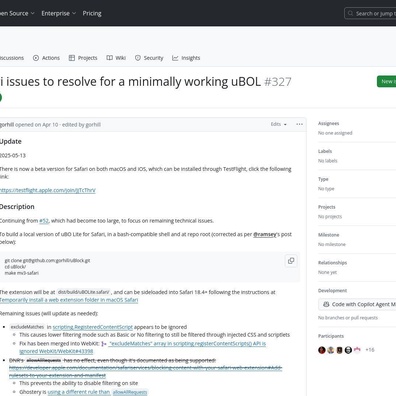Open the Labels sidebar section
Screen dimensions: 396x396
click(x=325, y=151)
